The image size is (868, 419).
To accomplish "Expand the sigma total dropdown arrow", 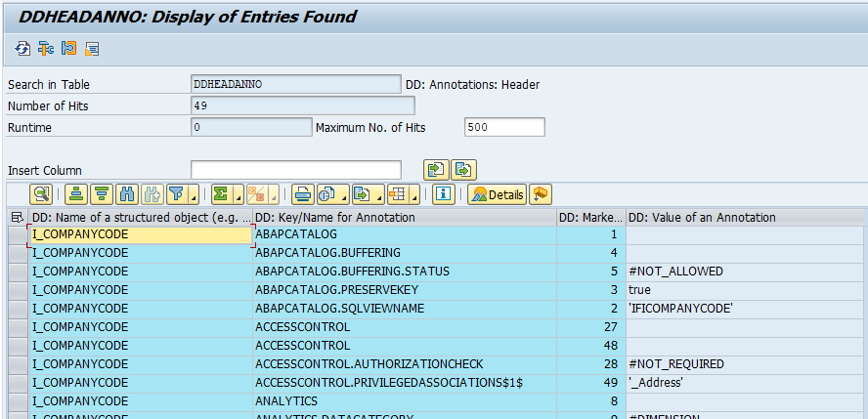I will click(239, 194).
